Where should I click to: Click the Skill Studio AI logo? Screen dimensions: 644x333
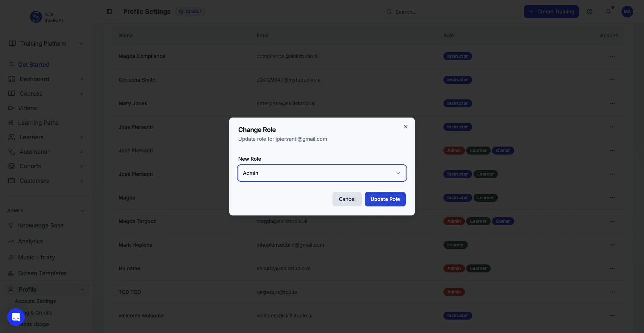(36, 17)
